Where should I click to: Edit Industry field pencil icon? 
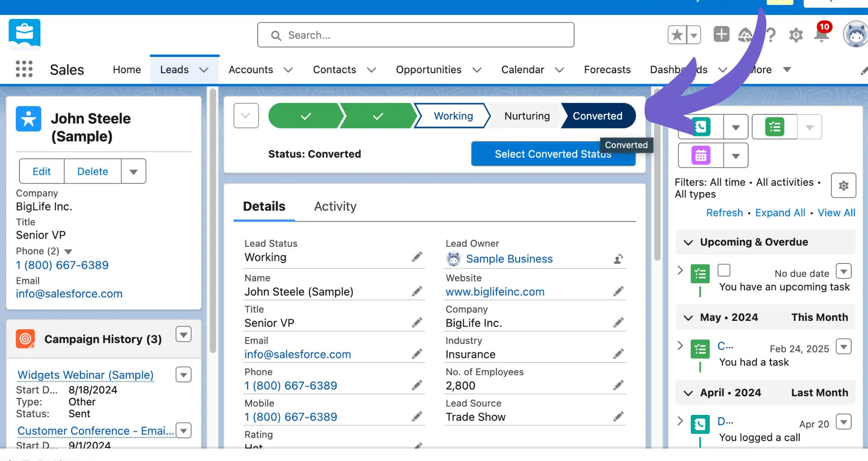[618, 354]
